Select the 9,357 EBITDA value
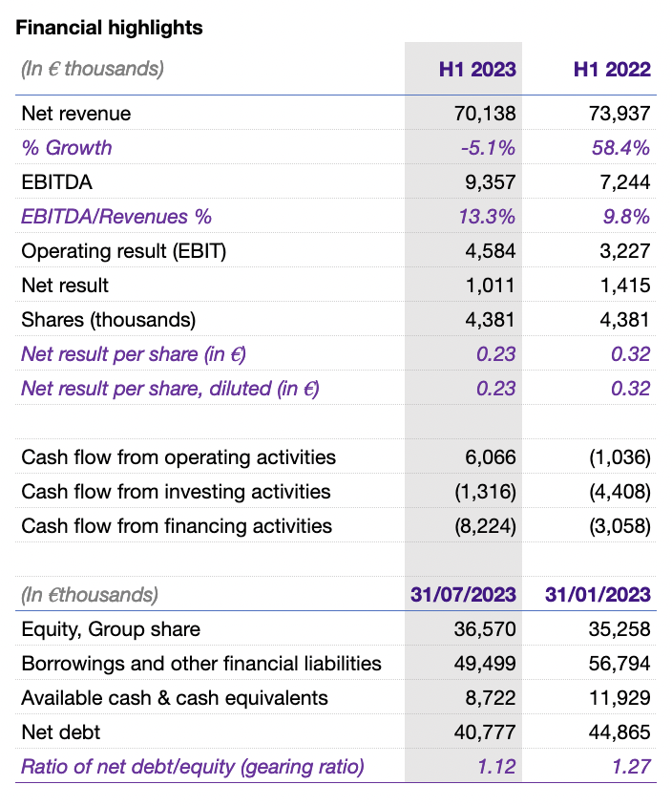This screenshot has width=672, height=806. click(x=492, y=182)
